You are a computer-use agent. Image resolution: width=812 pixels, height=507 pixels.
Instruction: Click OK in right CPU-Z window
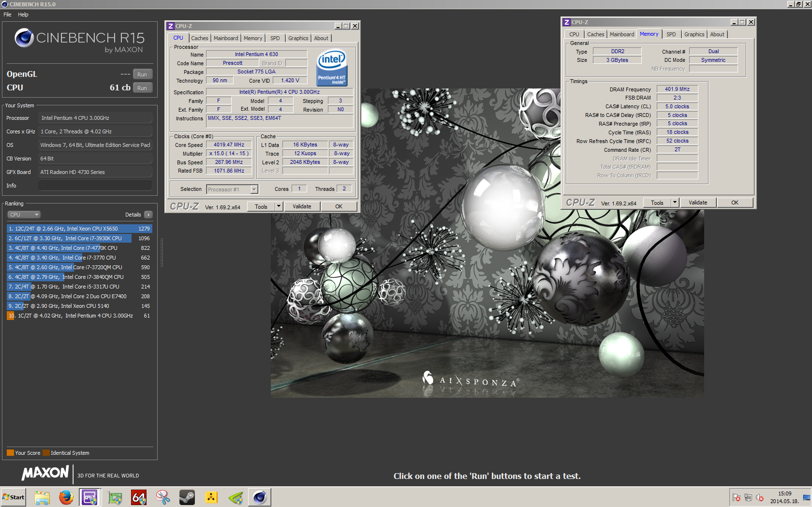pos(735,203)
